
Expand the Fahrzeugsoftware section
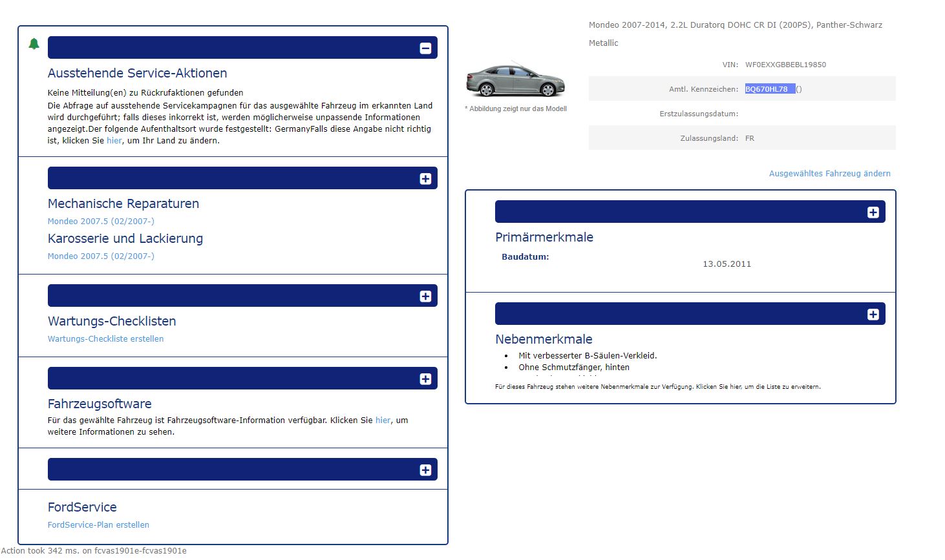pyautogui.click(x=425, y=379)
